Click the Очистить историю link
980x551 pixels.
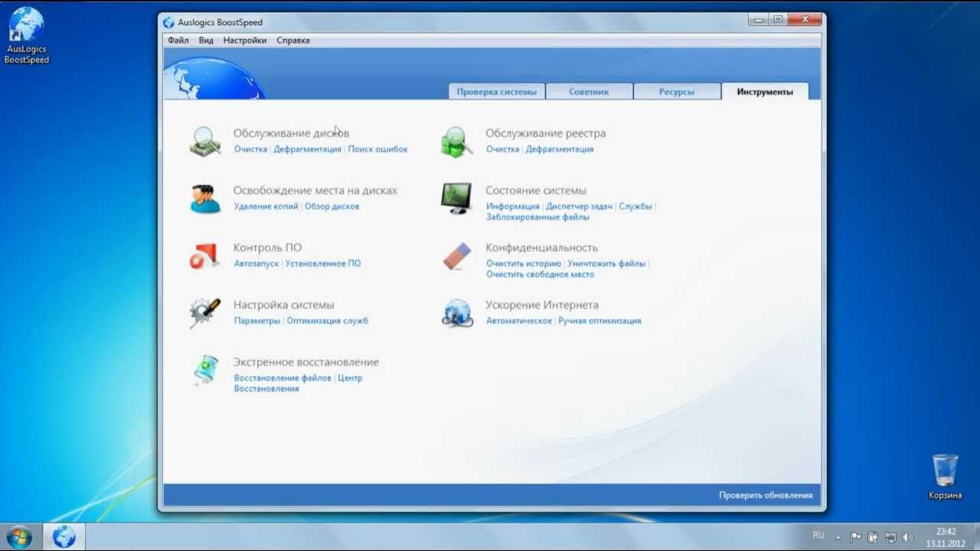click(524, 263)
